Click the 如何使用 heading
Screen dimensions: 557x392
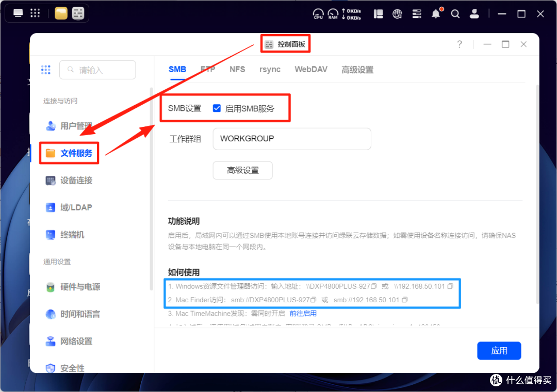click(x=184, y=272)
